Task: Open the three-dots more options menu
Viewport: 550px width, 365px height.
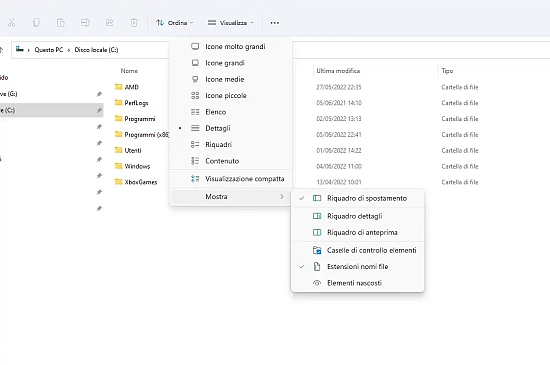Action: click(x=275, y=23)
